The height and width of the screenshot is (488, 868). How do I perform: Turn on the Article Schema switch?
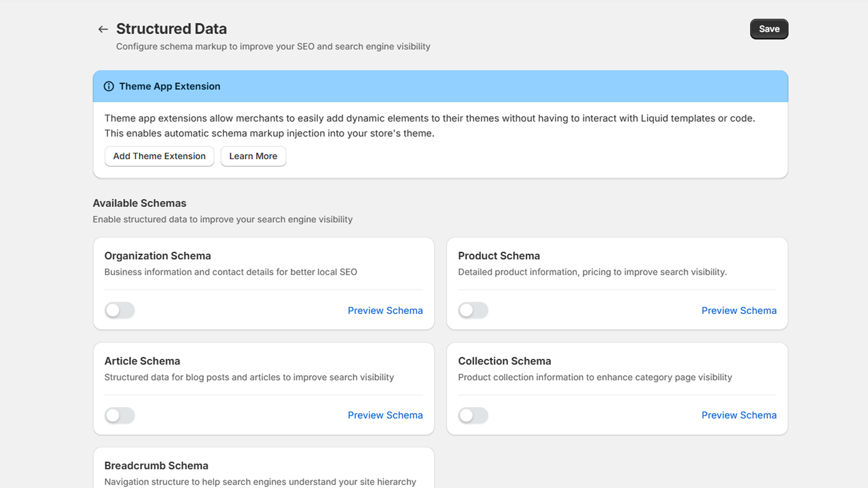pos(119,415)
